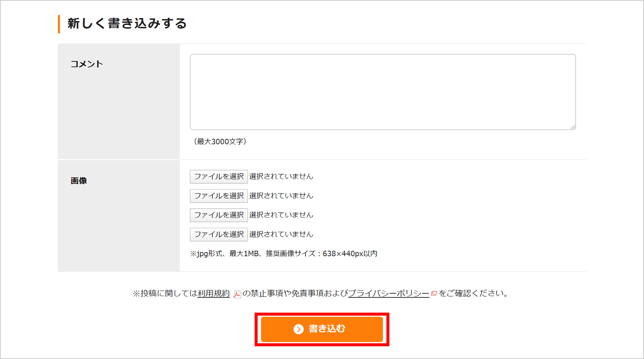Click second 選択されていません file status text
The height and width of the screenshot is (359, 644).
[281, 196]
